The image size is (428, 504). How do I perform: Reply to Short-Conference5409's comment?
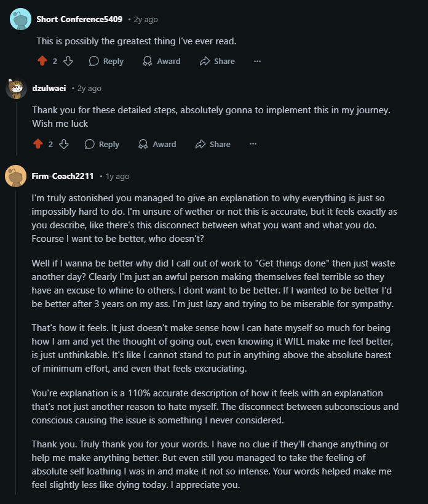pos(106,61)
